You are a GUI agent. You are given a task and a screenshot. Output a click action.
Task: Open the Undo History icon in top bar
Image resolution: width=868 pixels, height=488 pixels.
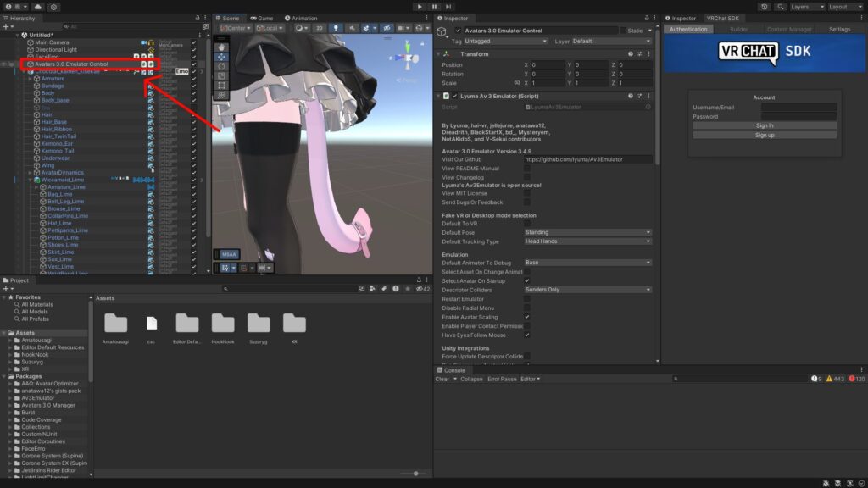click(x=765, y=7)
